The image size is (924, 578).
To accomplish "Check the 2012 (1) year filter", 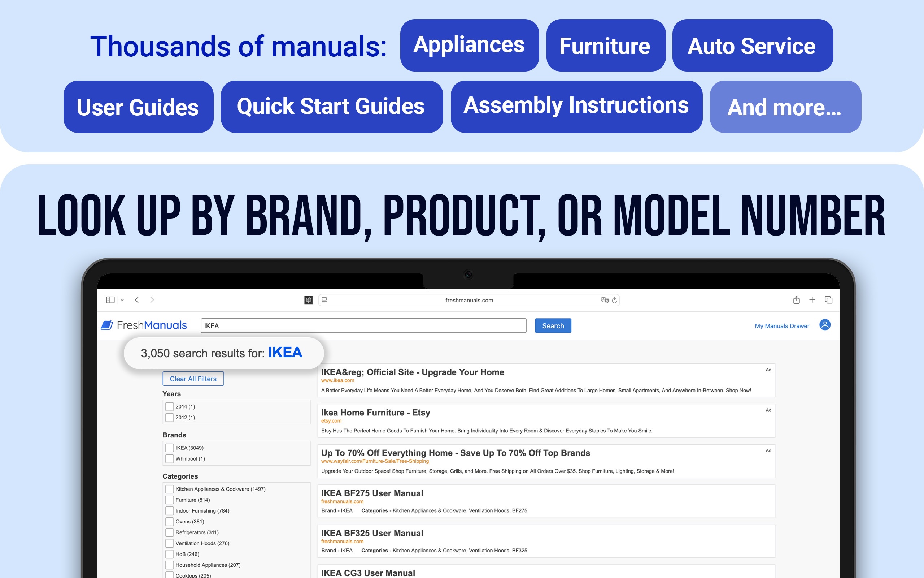I will click(x=170, y=417).
